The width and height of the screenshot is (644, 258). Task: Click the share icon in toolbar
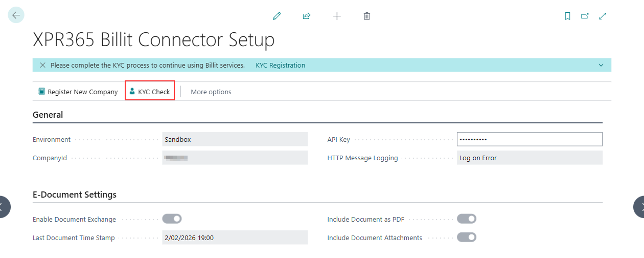[x=307, y=16]
